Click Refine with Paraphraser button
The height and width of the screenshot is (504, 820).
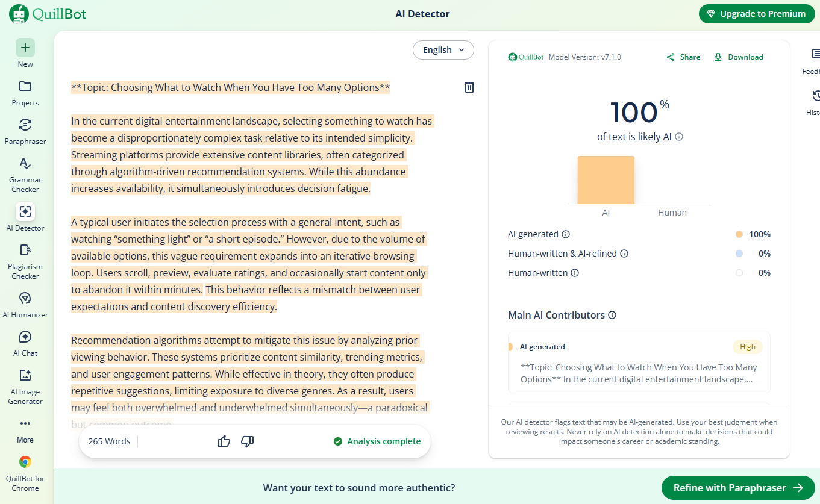tap(738, 488)
